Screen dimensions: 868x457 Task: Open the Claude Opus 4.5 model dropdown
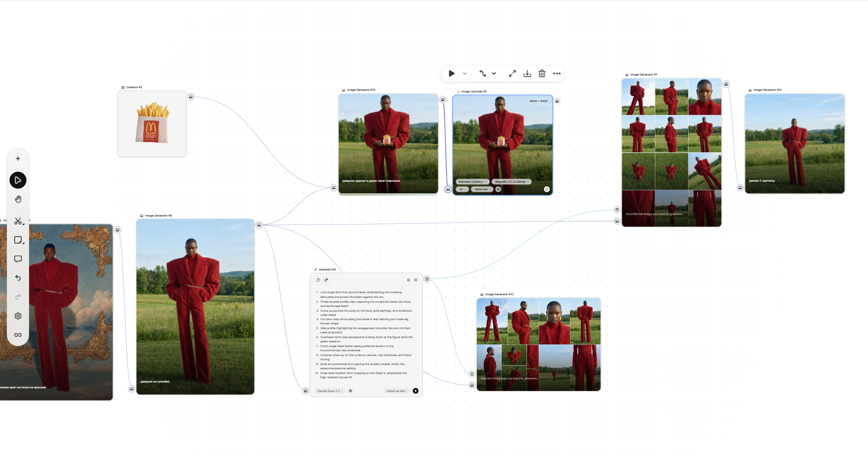[330, 391]
